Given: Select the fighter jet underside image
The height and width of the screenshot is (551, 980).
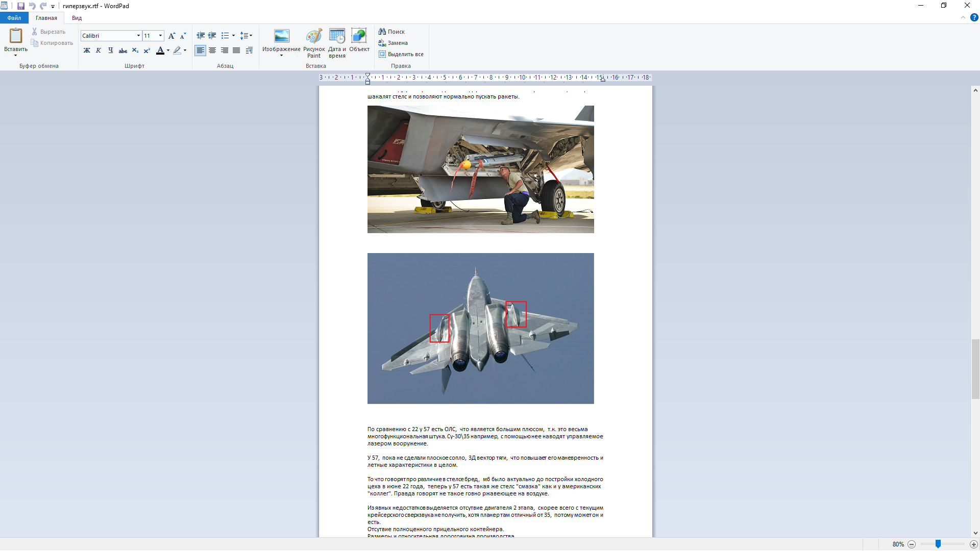Looking at the screenshot, I should [x=481, y=329].
